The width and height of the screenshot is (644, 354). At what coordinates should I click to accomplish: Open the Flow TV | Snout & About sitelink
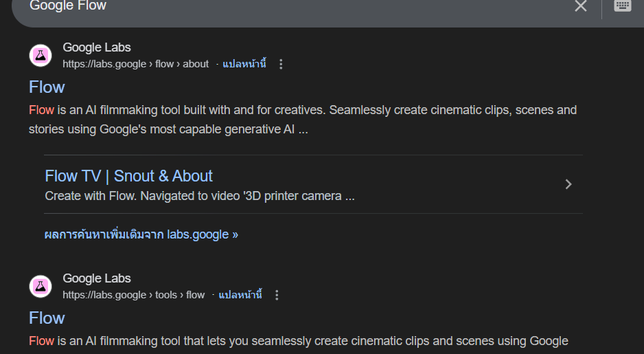[x=128, y=176]
